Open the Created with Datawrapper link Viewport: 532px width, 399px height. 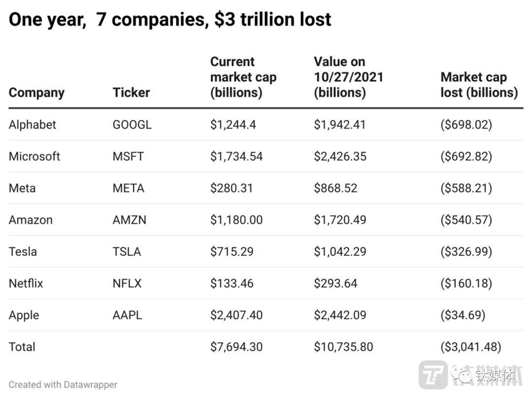click(63, 385)
